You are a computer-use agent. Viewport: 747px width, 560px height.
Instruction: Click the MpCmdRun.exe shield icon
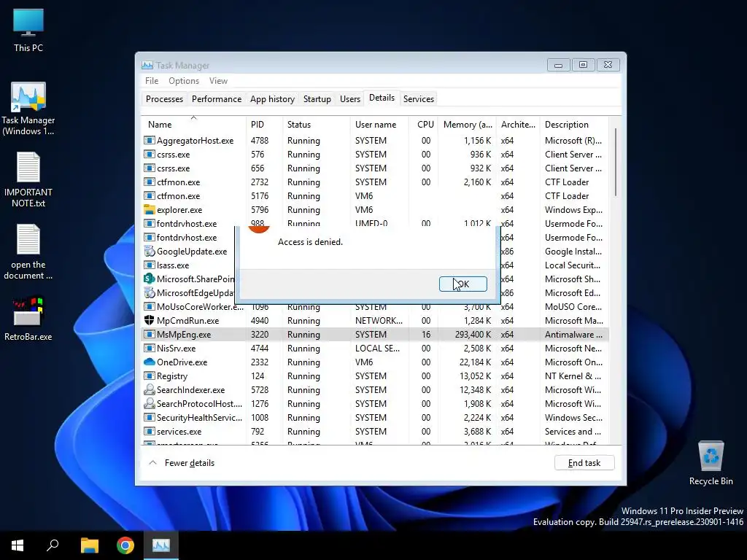[x=149, y=321]
